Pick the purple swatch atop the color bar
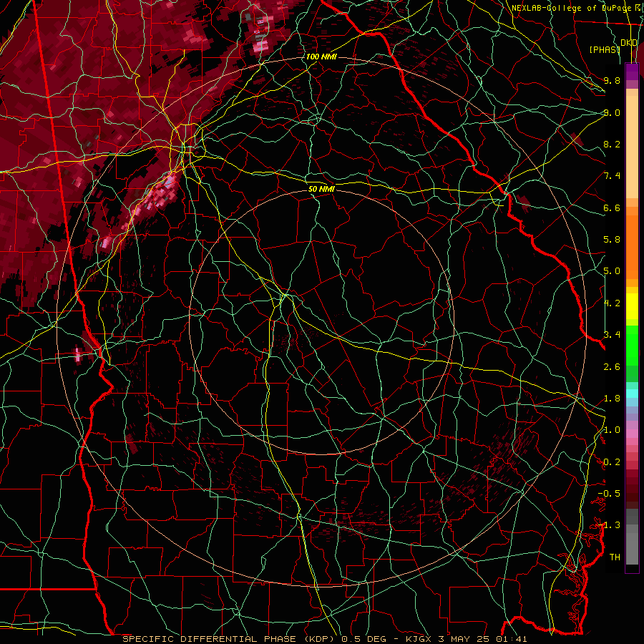The image size is (644, 644). [632, 72]
